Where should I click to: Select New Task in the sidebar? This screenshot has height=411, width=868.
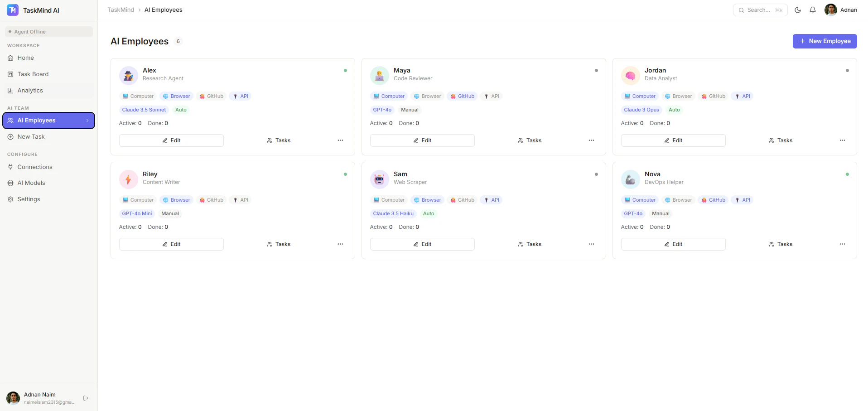click(x=49, y=137)
